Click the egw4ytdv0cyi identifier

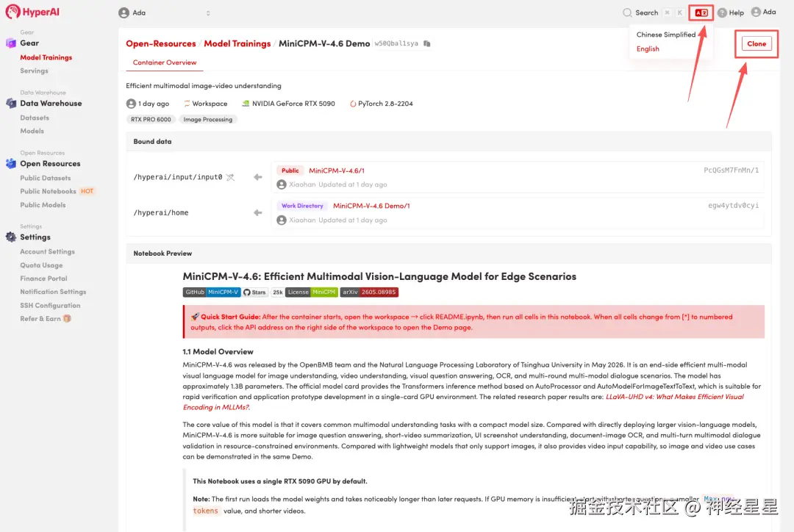tap(733, 206)
